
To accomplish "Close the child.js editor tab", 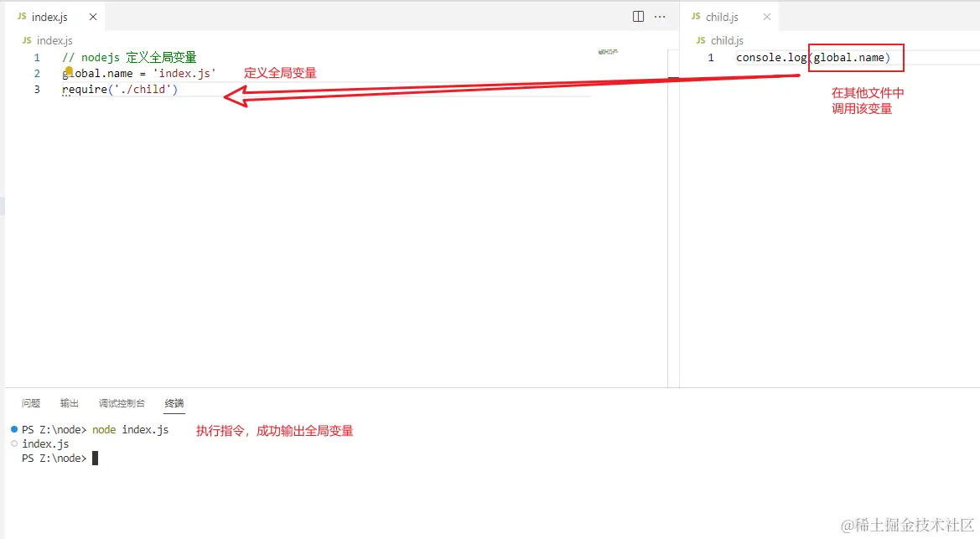I will (767, 17).
